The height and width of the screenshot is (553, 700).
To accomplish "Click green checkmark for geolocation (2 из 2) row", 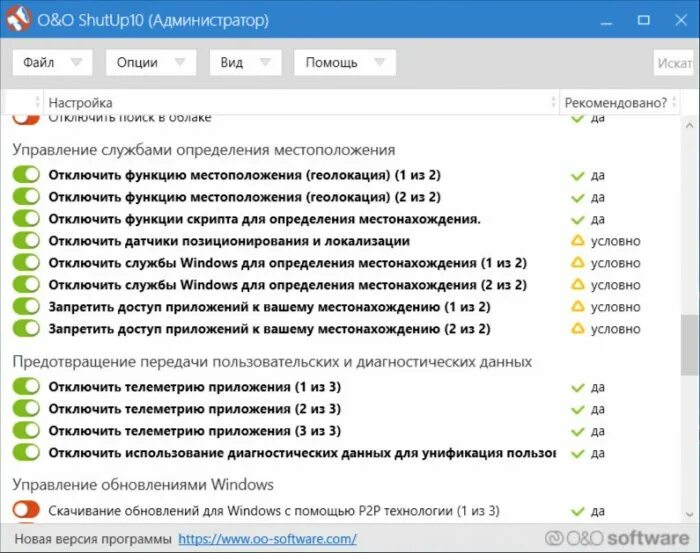I will click(578, 198).
